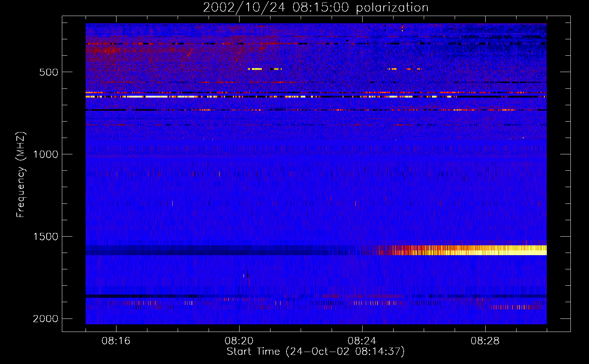Click the 500 frequency axis label
This screenshot has height=364, width=589.
[49, 72]
